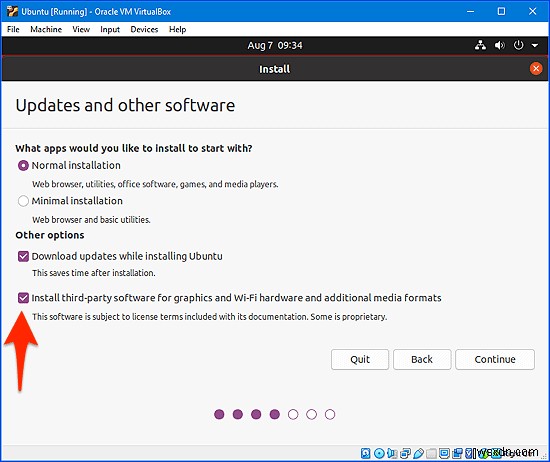
Task: Open the Devices menu
Action: (x=144, y=29)
